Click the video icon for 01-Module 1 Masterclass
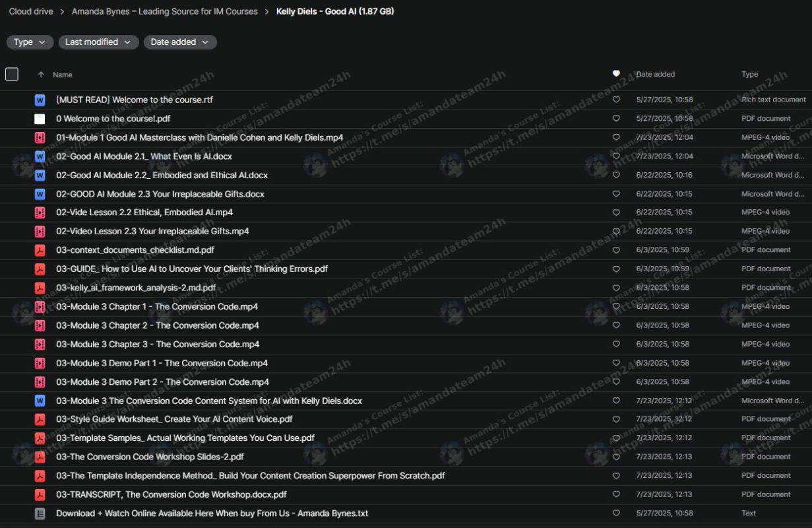Viewport: 812px width, 528px height. (40, 138)
